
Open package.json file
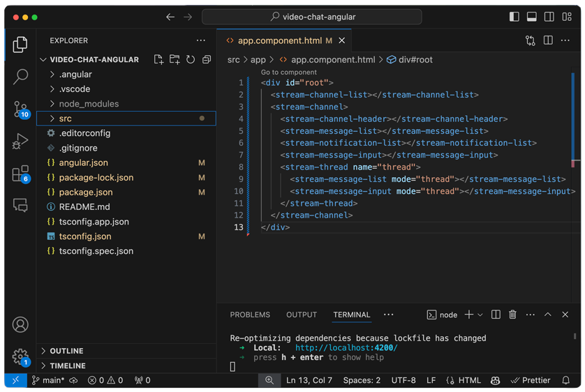point(126,193)
